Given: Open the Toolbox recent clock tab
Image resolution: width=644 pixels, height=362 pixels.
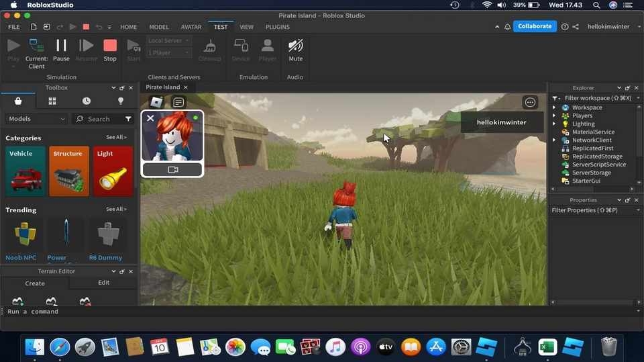Looking at the screenshot, I should (x=87, y=101).
